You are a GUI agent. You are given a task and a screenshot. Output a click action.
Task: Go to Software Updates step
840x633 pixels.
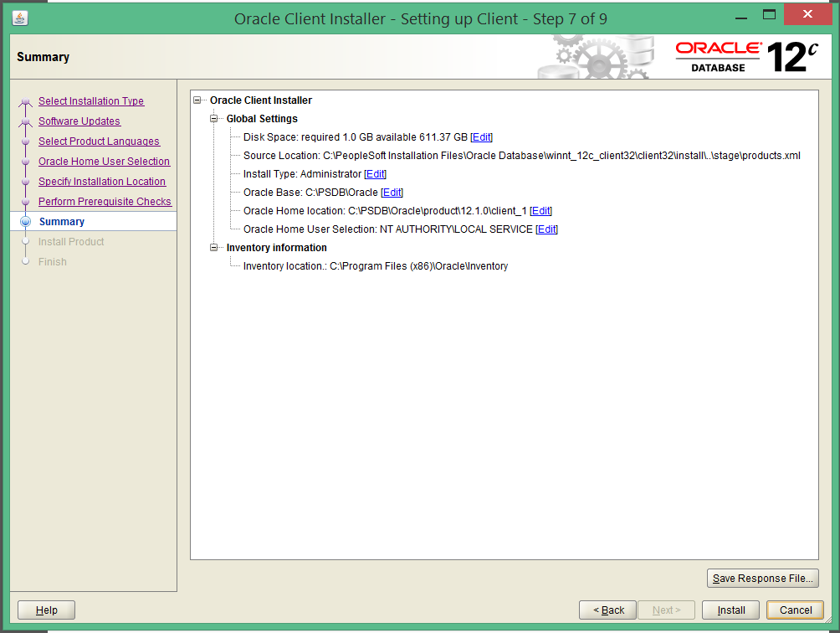coord(79,121)
